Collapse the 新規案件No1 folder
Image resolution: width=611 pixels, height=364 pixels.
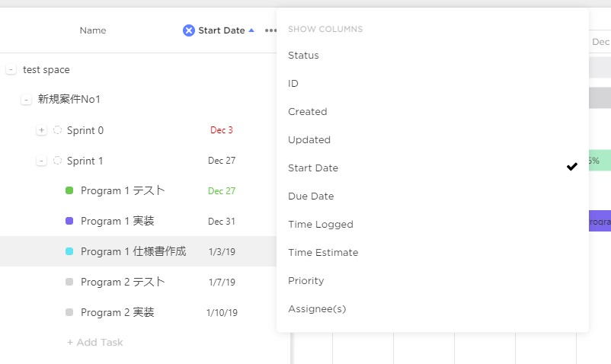point(26,100)
